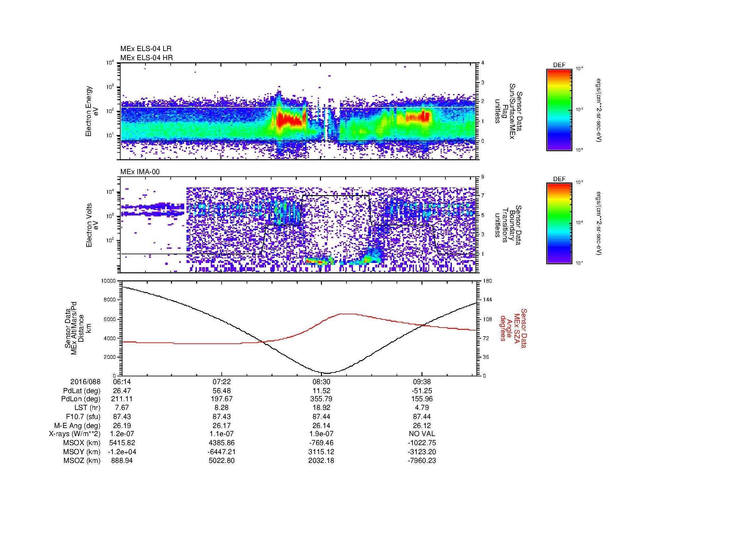Click the LST value 18.92
756x534 pixels.
(321, 408)
